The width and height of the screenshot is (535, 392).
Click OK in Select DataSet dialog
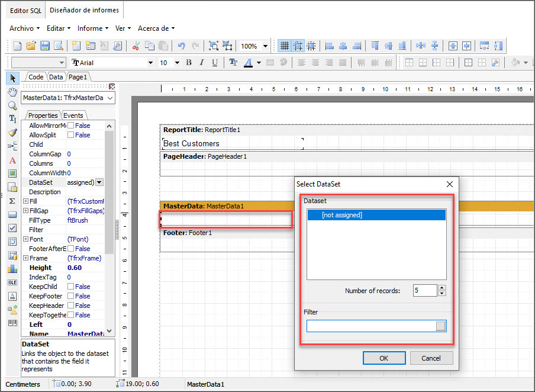(x=384, y=358)
